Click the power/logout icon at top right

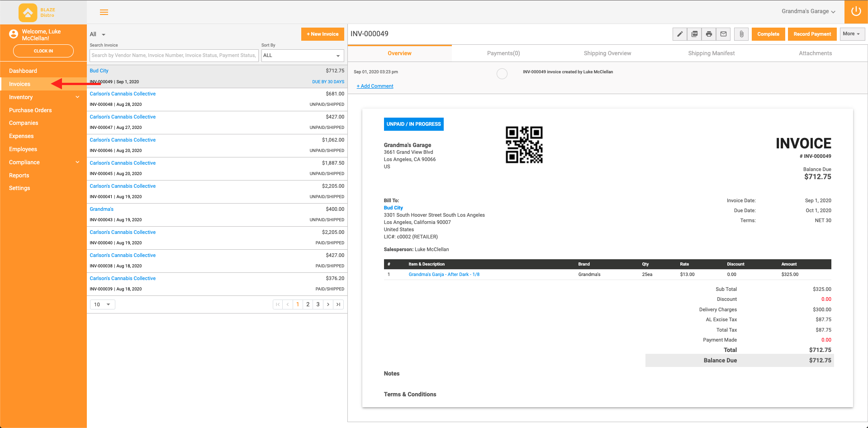click(856, 12)
